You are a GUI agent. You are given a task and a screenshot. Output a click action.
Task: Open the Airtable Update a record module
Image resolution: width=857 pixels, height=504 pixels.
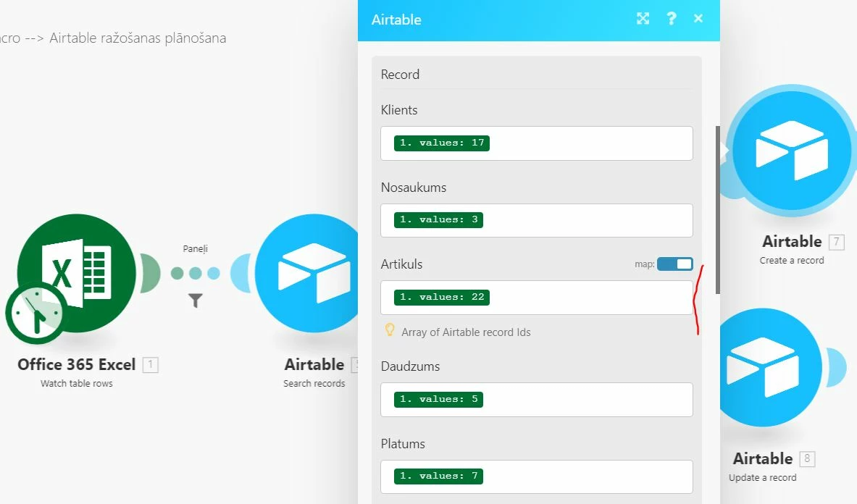(x=771, y=367)
